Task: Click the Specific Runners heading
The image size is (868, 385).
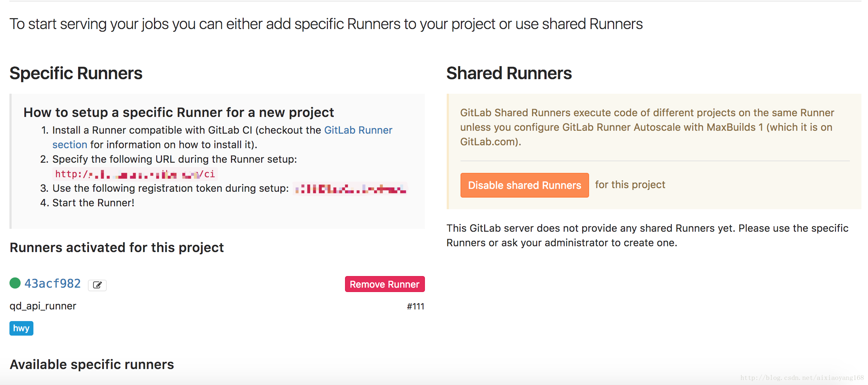Action: click(76, 73)
